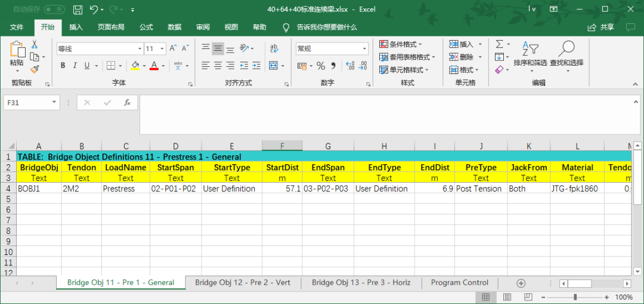This screenshot has width=644, height=304.
Task: Apply italic formatting
Action: click(75, 66)
